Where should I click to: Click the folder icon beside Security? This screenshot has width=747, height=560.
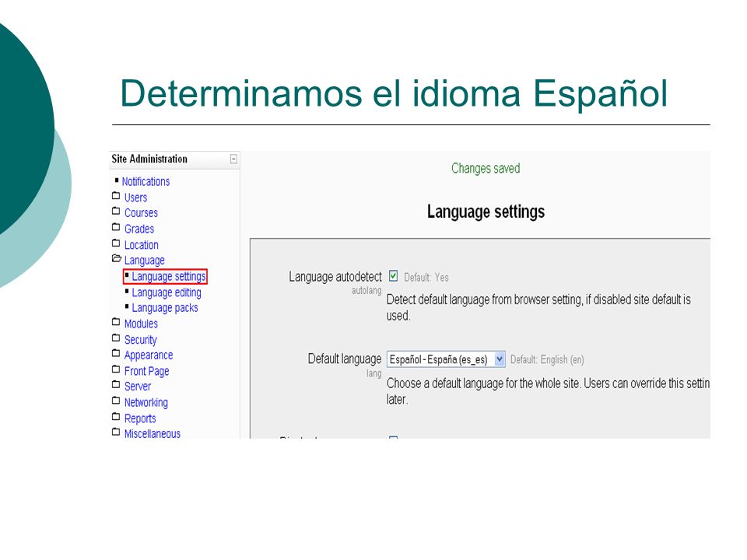[116, 338]
